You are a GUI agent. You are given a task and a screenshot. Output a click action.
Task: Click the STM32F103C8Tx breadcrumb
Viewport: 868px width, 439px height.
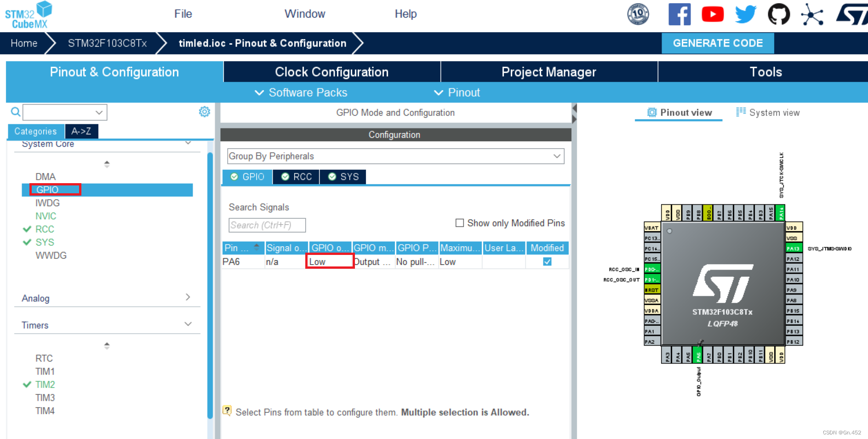107,43
